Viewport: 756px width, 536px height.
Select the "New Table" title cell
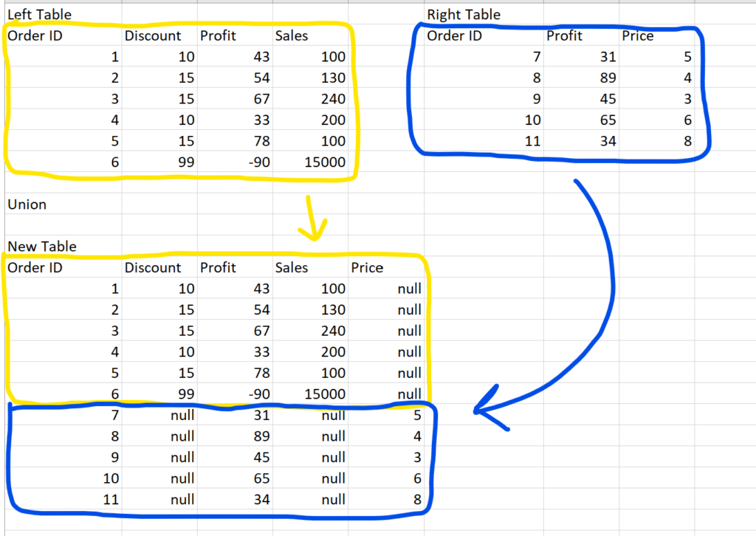[x=42, y=247]
